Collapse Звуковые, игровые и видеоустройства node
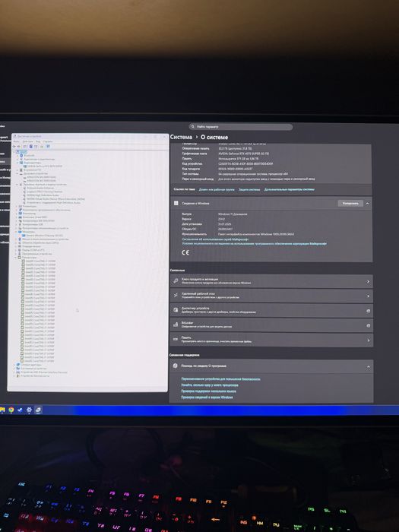The image size is (399, 532). (x=17, y=185)
